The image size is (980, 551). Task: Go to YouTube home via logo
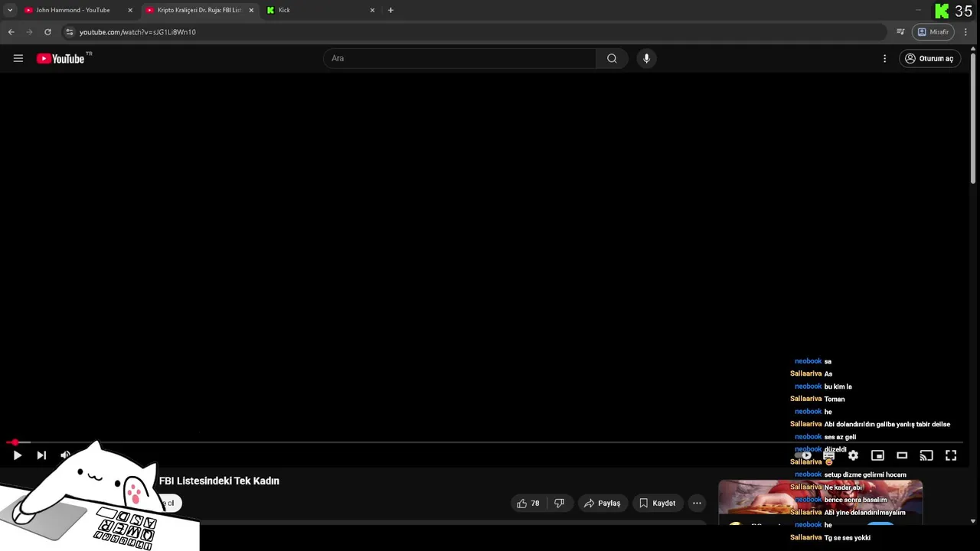coord(60,58)
